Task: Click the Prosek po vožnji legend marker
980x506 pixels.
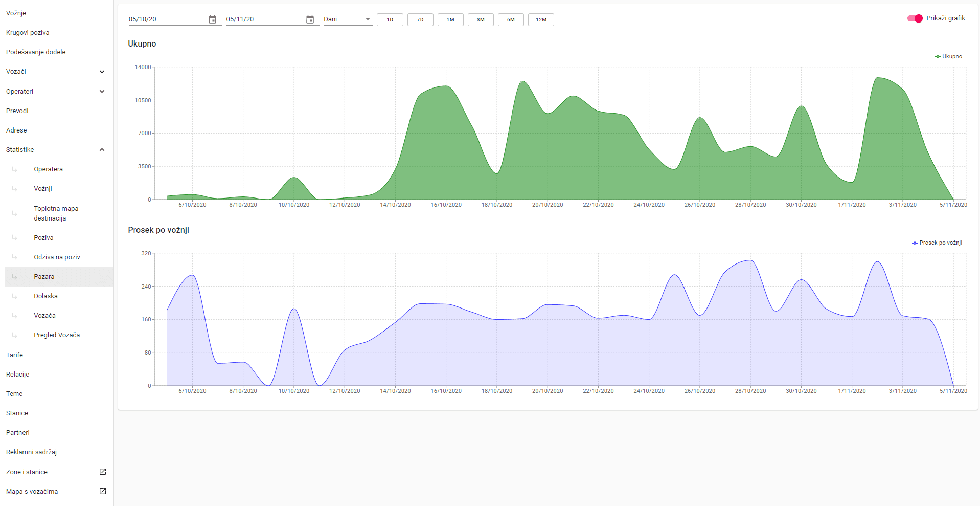Action: coord(915,243)
